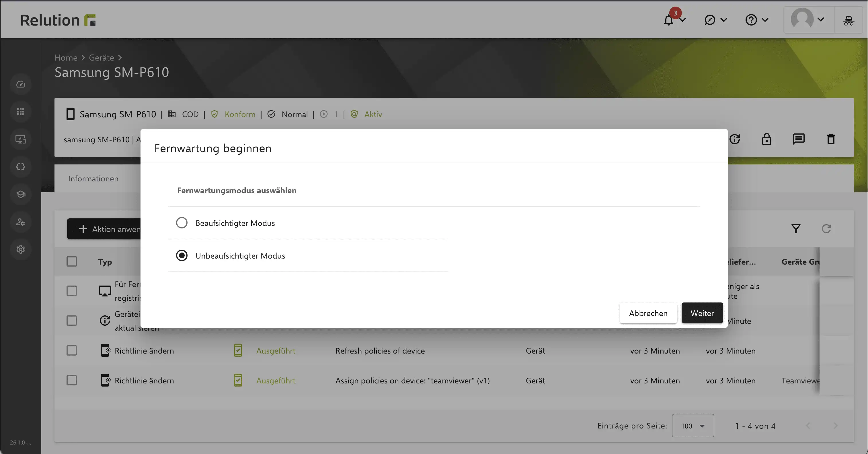
Task: Select Beaufsichtigter Modus radio button
Action: coord(182,223)
